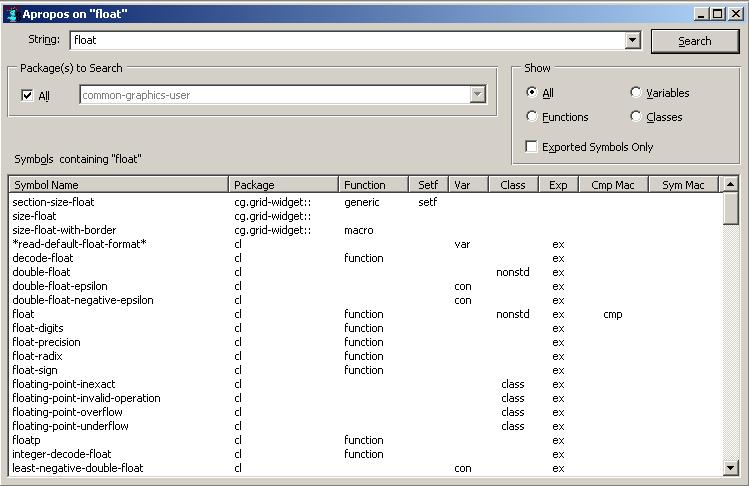Expand the common-graphics-user package dropdown

click(477, 95)
